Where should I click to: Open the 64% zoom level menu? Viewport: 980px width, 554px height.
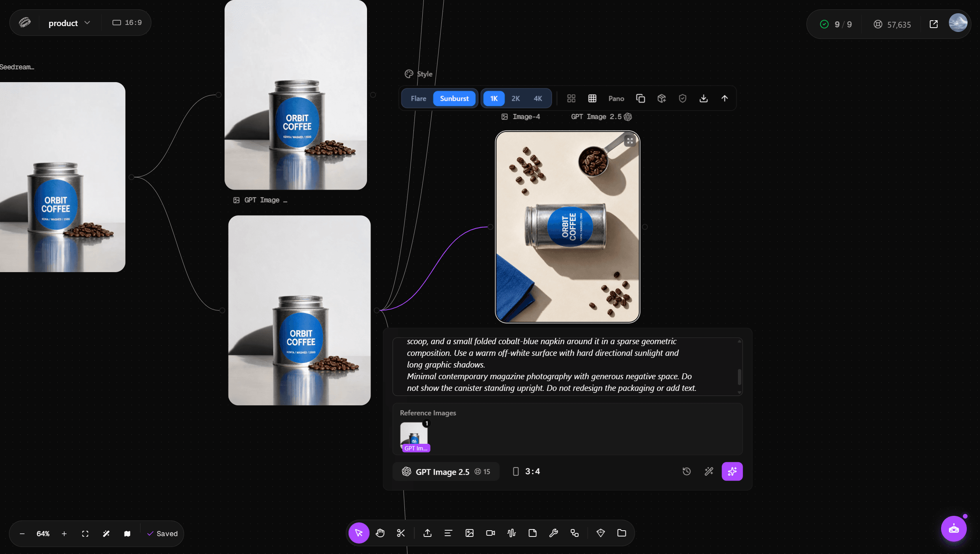[x=43, y=534]
